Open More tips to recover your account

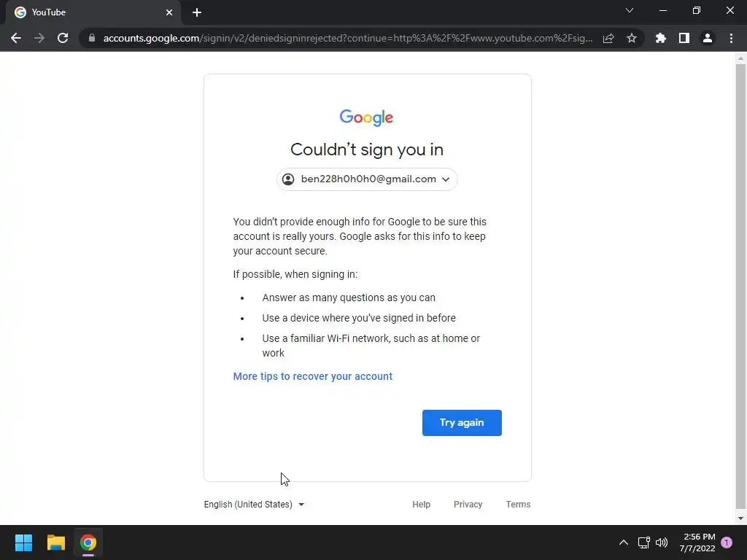pyautogui.click(x=312, y=376)
